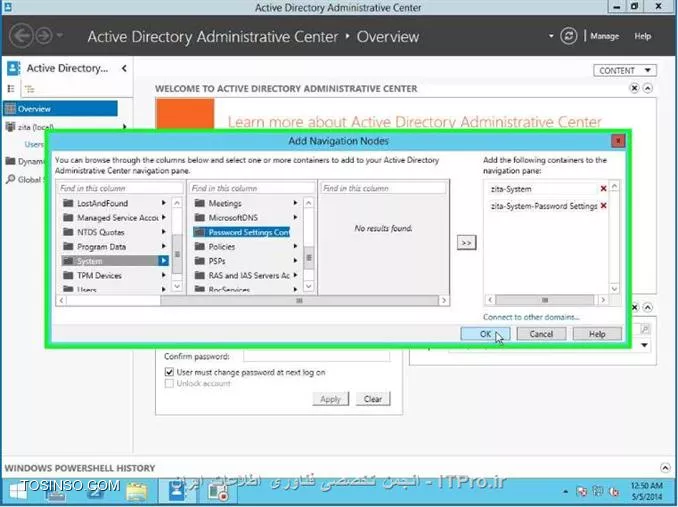The width and height of the screenshot is (678, 507).
Task: Click second column Find in this column field
Action: click(253, 188)
